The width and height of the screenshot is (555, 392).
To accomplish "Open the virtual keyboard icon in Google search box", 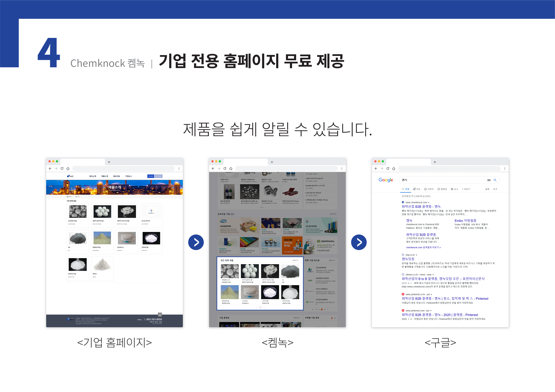I will pos(489,180).
